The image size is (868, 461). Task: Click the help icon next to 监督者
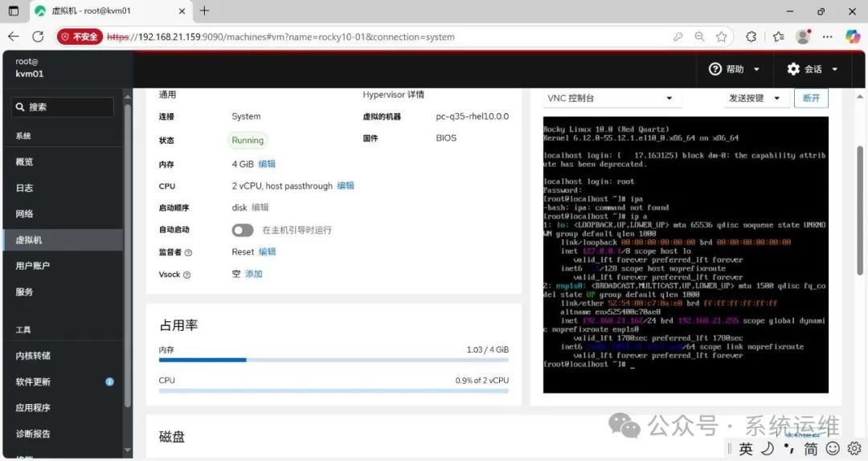(188, 252)
